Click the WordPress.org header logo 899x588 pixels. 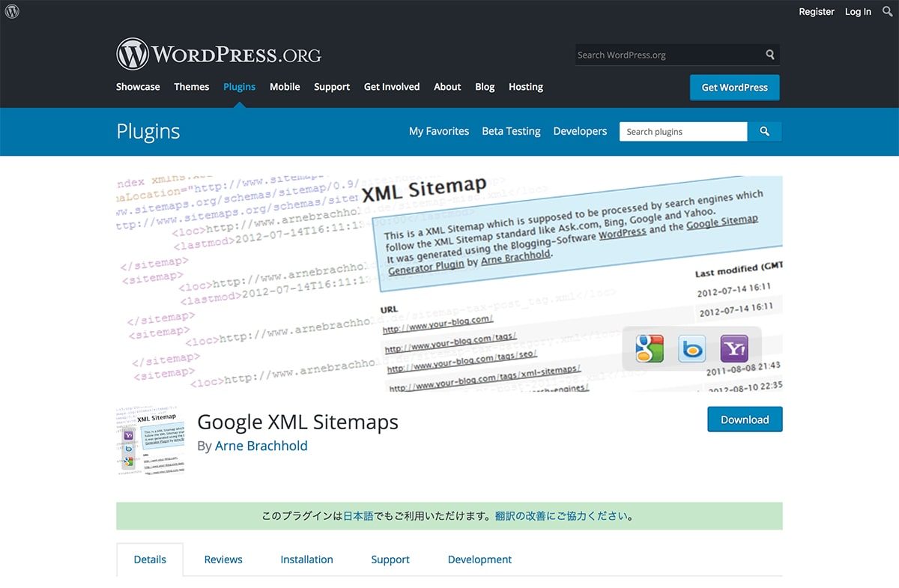tap(219, 55)
